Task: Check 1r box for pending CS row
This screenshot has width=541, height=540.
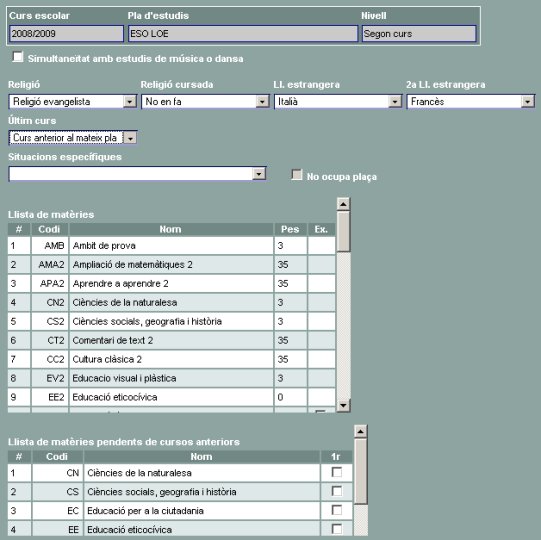Action: [337, 491]
